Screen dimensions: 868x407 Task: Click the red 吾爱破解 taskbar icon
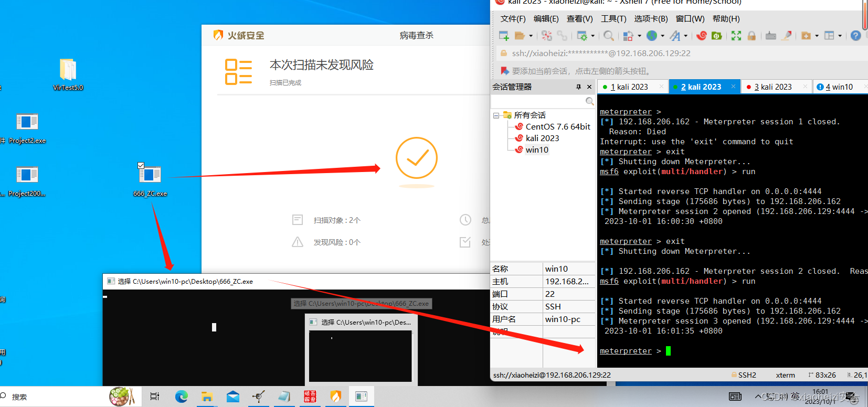pos(310,397)
